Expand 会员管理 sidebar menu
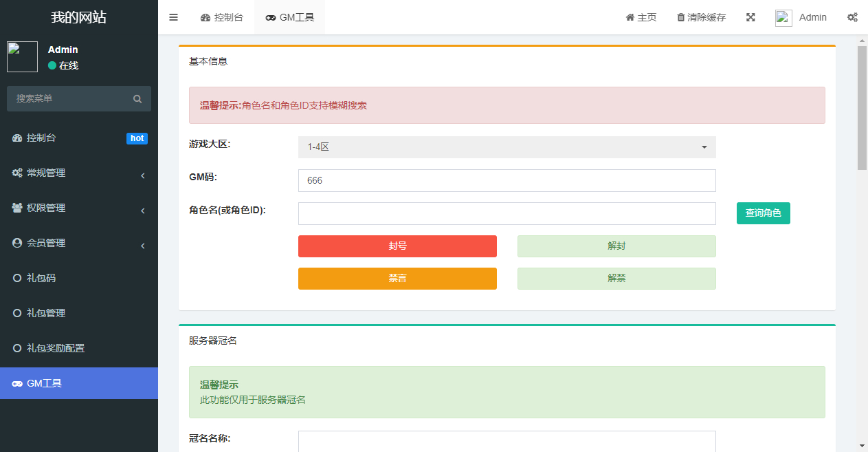 coord(79,244)
